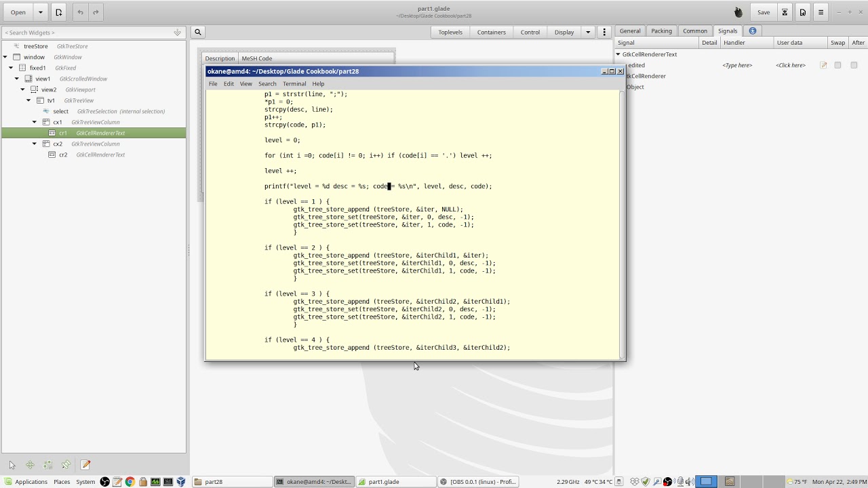
Task: Click the user data Click here field
Action: (791, 65)
